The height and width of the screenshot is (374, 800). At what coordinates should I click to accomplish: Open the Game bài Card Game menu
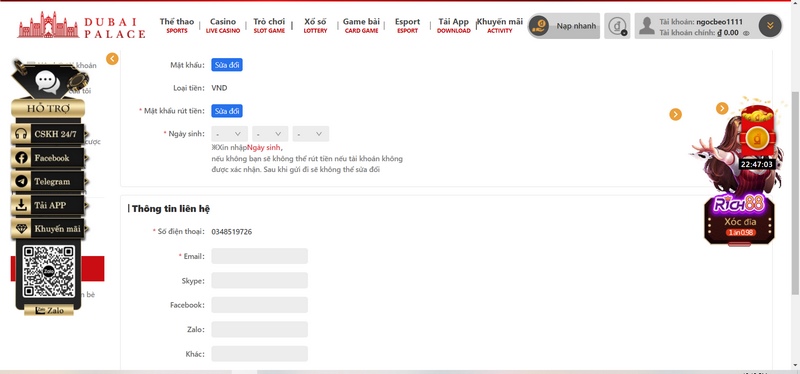tap(361, 26)
